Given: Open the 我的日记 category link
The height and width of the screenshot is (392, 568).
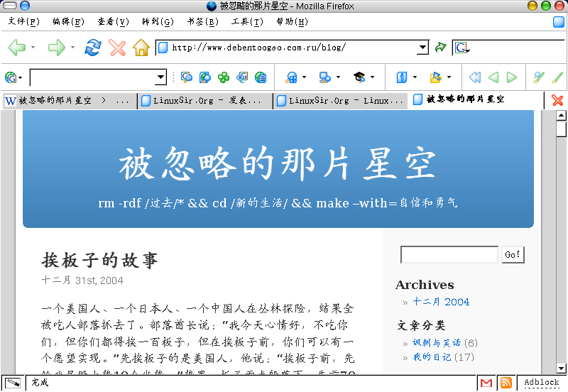Looking at the screenshot, I should click(x=432, y=357).
